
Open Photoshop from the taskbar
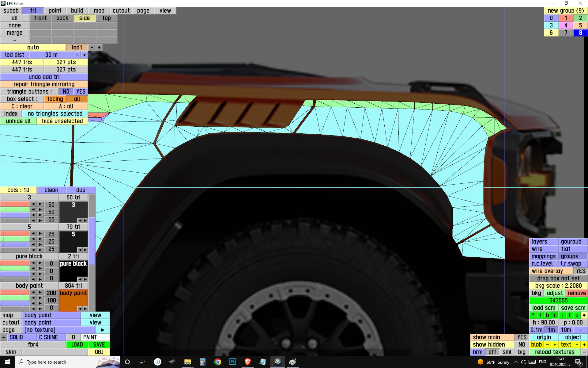pos(232,362)
